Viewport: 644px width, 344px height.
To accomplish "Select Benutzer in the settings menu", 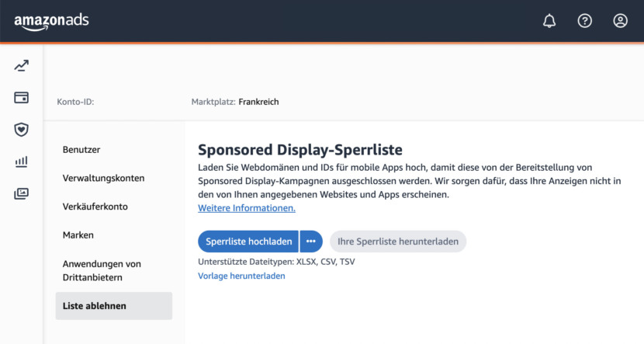I will tap(81, 150).
